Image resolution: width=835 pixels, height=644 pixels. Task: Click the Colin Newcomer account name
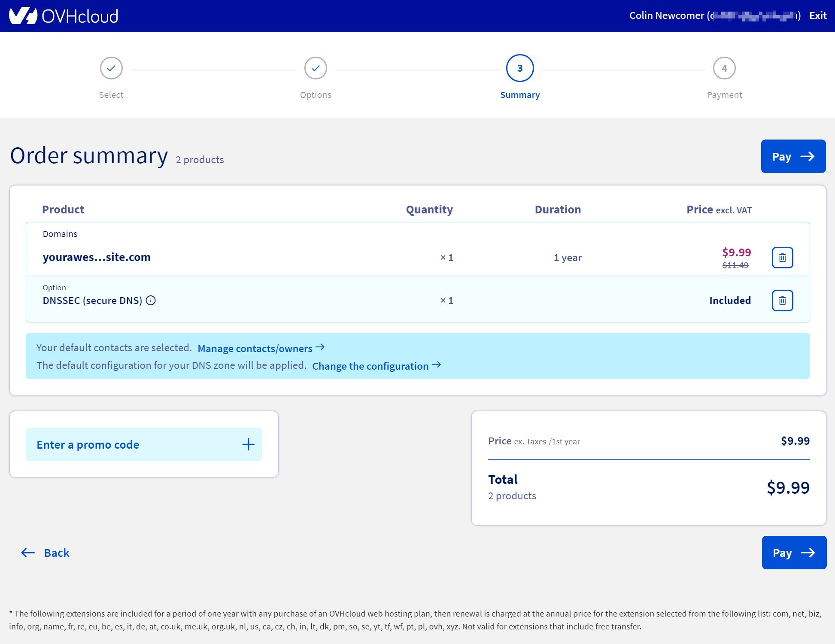(x=666, y=15)
